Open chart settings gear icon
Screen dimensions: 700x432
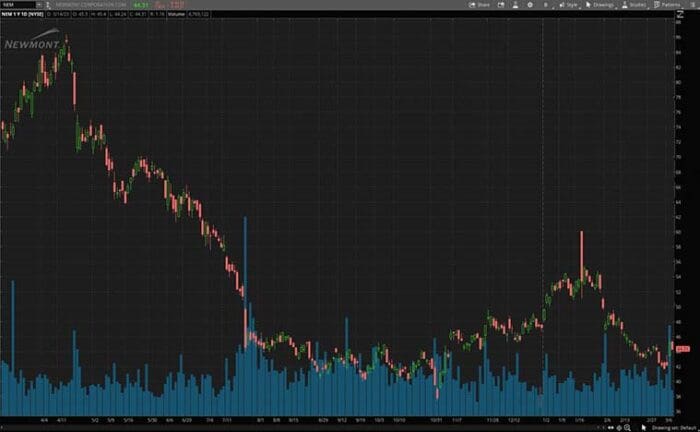click(530, 5)
